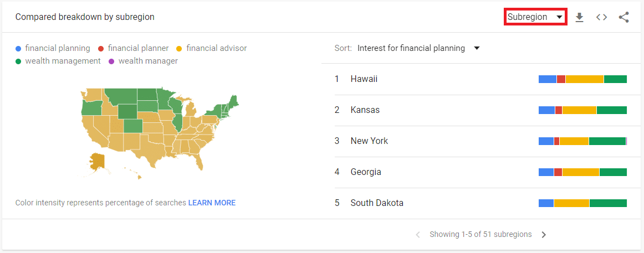Expand the Sort interest for financial planning dropdown
The height and width of the screenshot is (253, 644).
(418, 48)
